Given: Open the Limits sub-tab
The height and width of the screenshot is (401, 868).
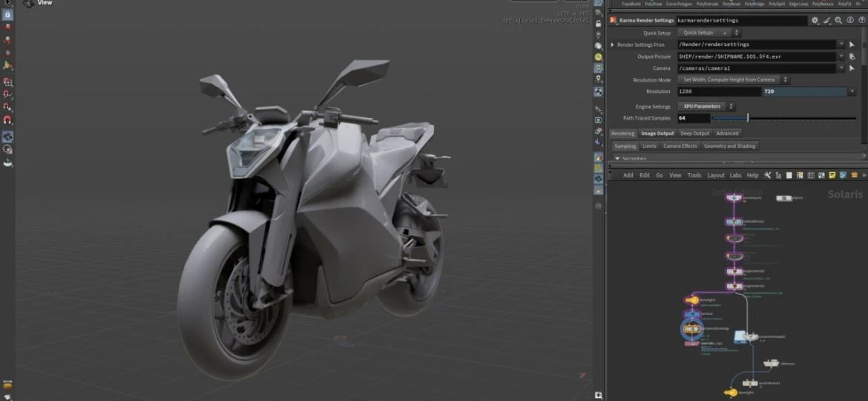Looking at the screenshot, I should pyautogui.click(x=649, y=146).
